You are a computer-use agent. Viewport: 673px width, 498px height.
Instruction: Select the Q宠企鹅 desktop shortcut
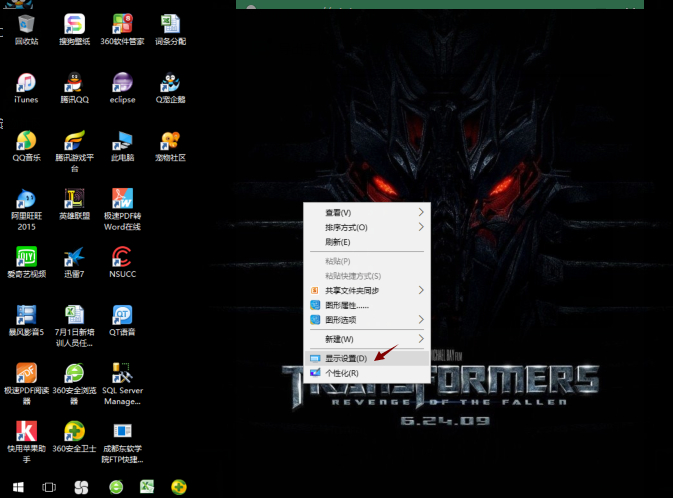point(170,88)
